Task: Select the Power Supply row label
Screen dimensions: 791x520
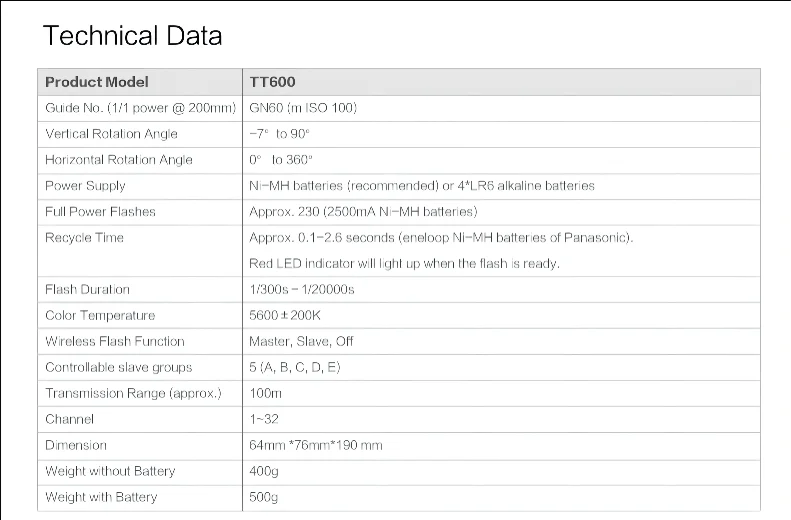Action: (85, 186)
